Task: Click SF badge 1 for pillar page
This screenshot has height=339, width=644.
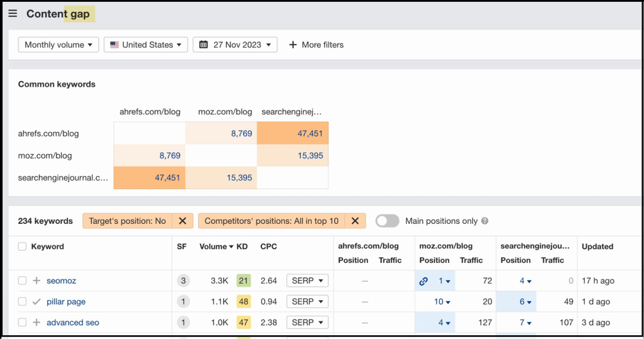Action: coord(183,302)
